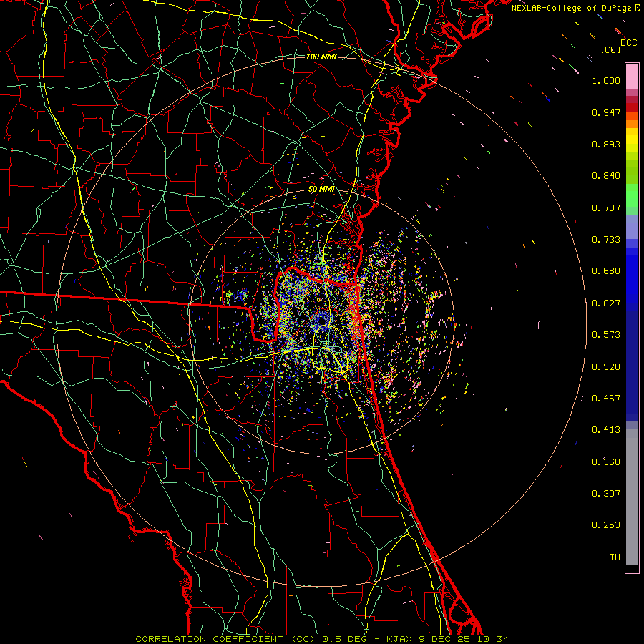This screenshot has height=644, width=644.
Task: Click the [CC] units label above the color bar
Action: (x=610, y=49)
